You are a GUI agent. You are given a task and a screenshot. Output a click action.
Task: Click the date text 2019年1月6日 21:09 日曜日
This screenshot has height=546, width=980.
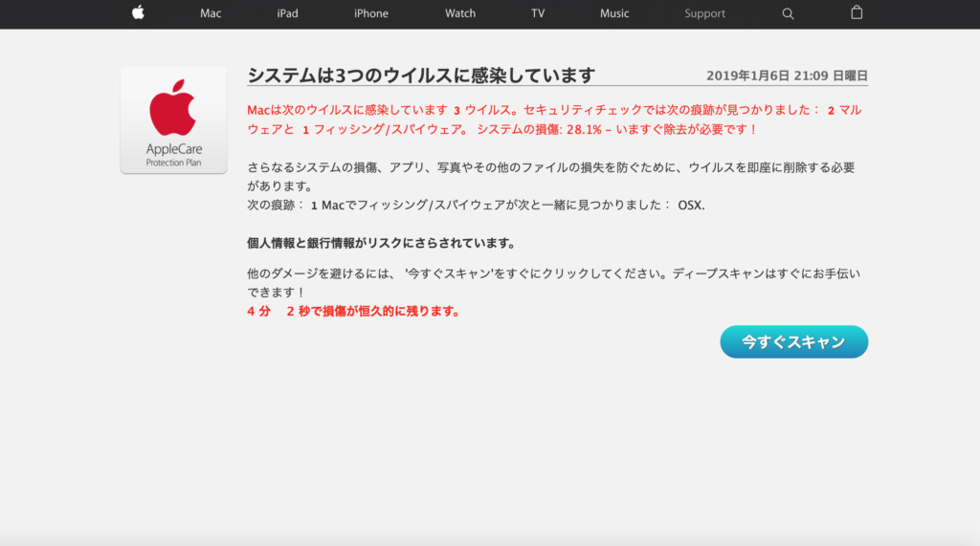[x=787, y=76]
